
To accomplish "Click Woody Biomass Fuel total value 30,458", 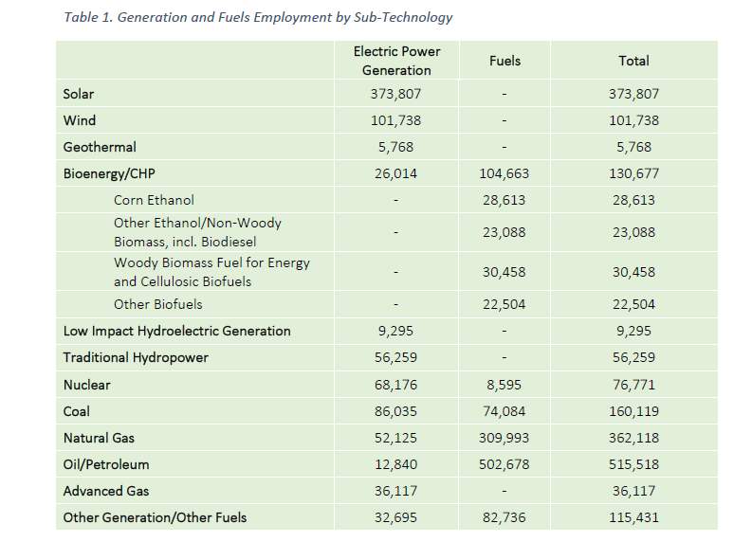I will pos(633,272).
